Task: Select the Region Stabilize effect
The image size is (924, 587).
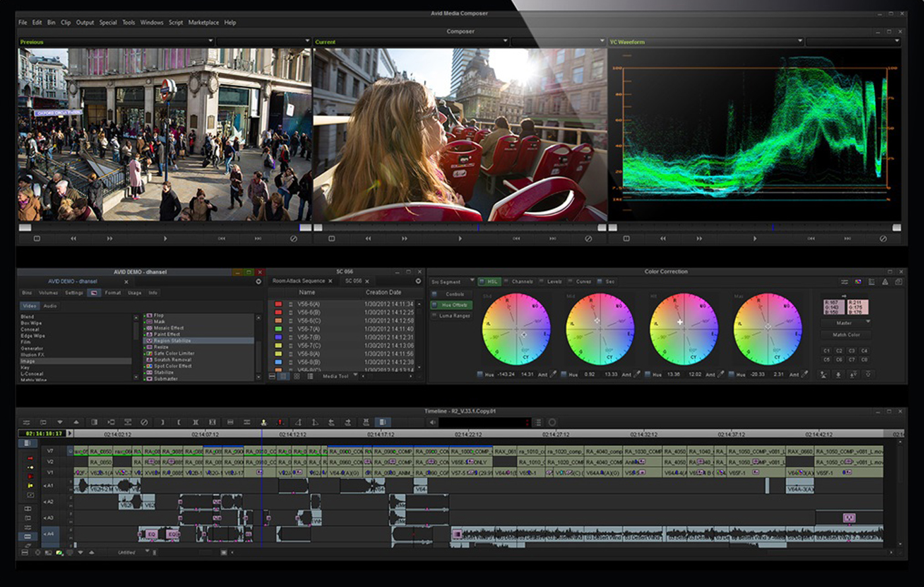Action: [x=172, y=341]
